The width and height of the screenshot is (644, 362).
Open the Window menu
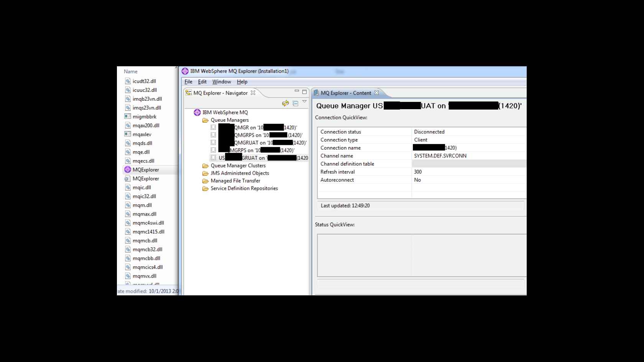(222, 82)
